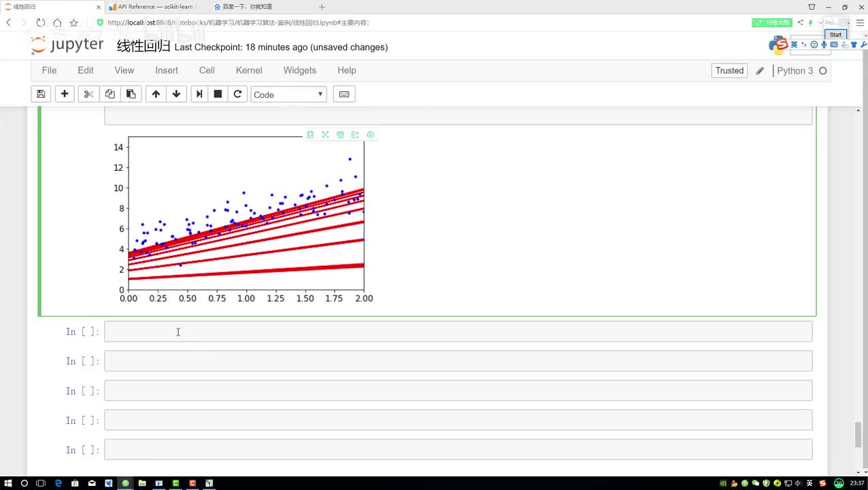
Task: Click the Python 3 kernel name
Action: pos(795,71)
